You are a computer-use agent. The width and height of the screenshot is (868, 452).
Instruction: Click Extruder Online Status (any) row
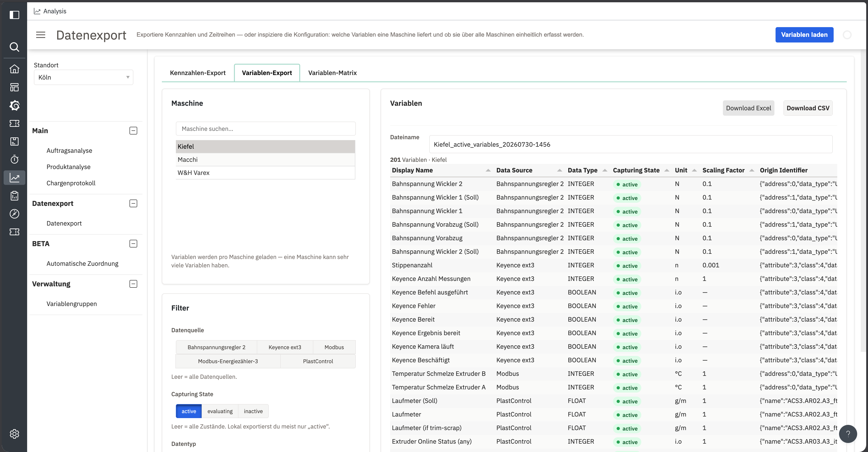[614, 442]
